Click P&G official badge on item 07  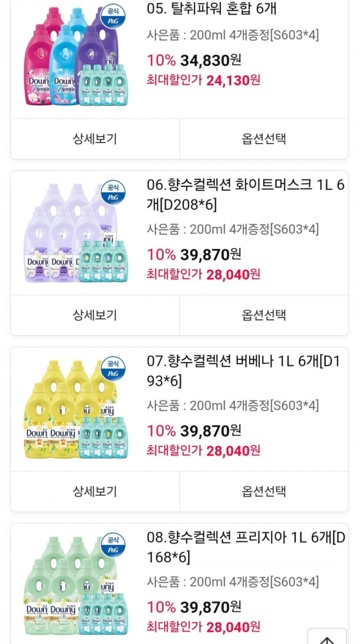coord(113,368)
